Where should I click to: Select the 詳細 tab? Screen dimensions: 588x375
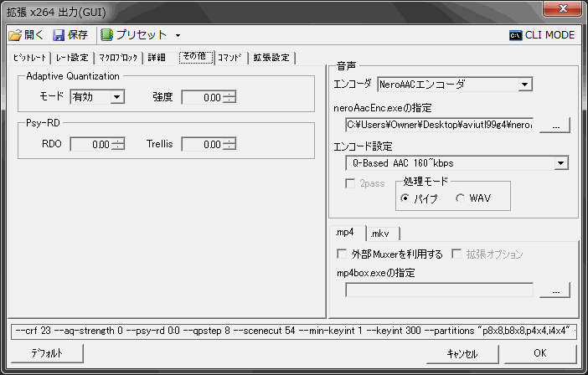coord(157,58)
